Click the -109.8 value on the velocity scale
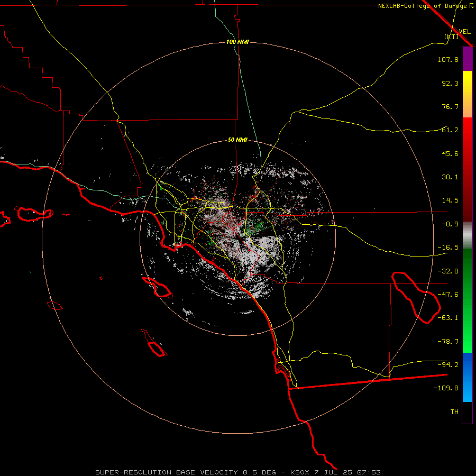Viewport: 476px width, 476px height. click(x=446, y=388)
